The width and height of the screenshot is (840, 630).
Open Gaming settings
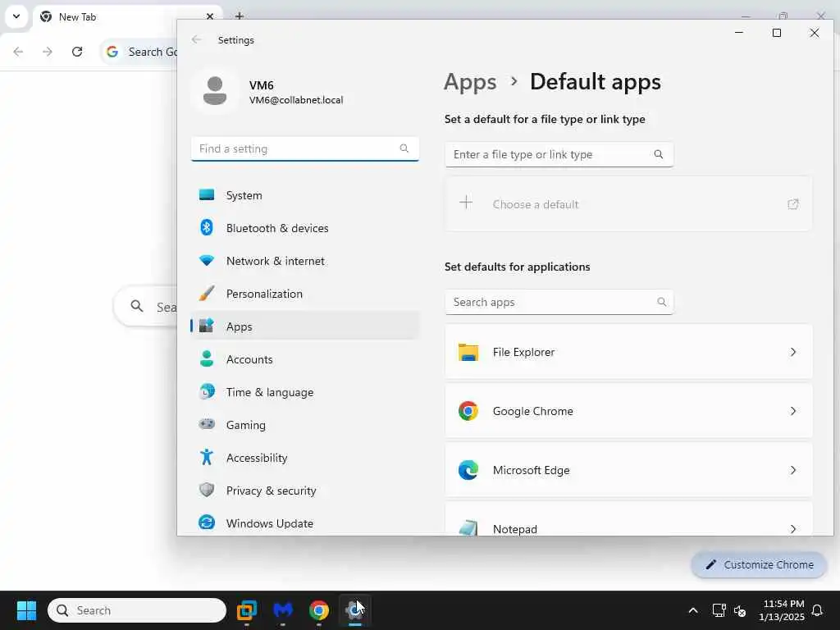pos(305,425)
